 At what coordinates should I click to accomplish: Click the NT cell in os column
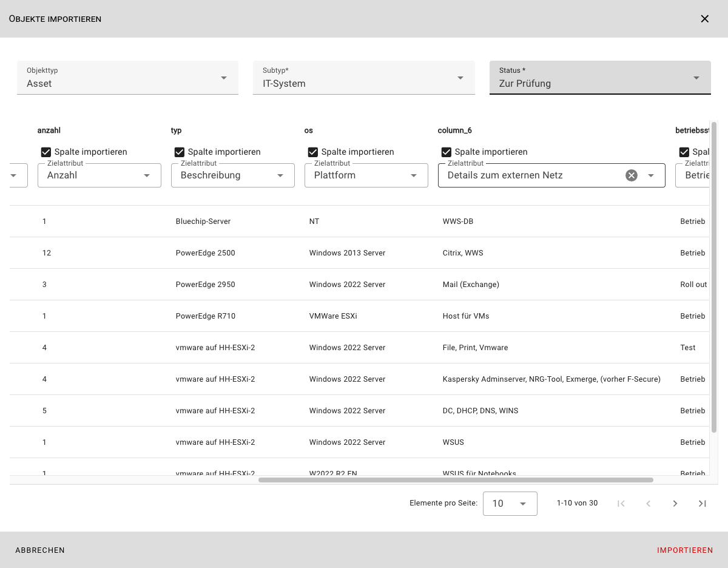point(314,221)
